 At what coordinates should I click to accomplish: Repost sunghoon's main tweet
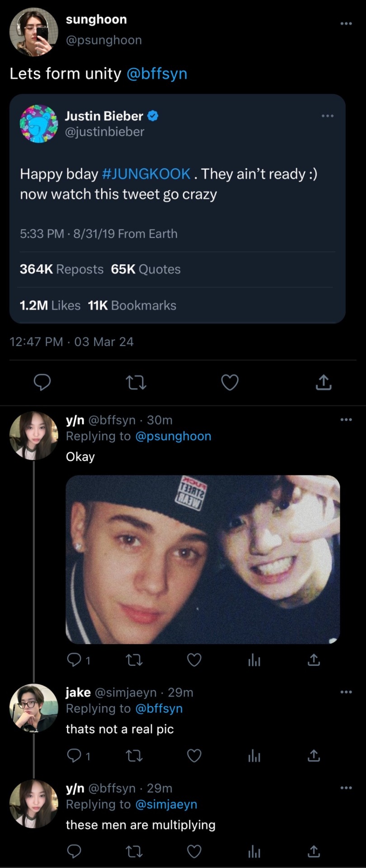tap(136, 383)
